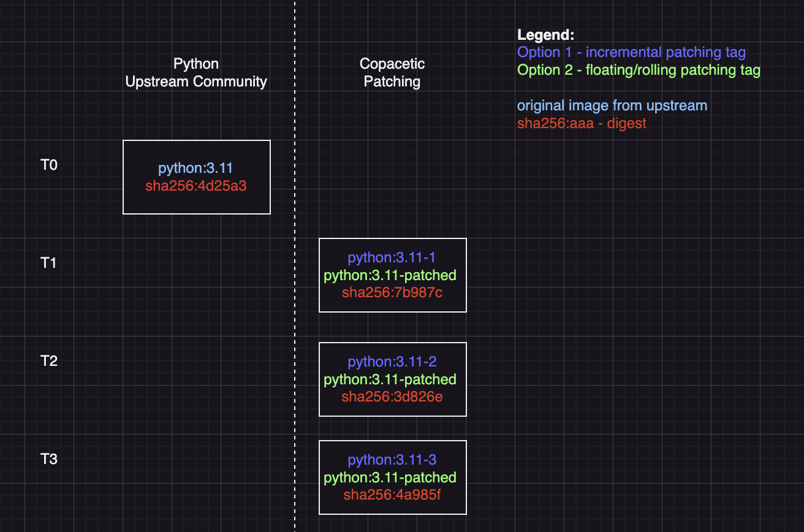Screen dimensions: 804x532
Task: Click the T1 timeline label
Action: 49,263
